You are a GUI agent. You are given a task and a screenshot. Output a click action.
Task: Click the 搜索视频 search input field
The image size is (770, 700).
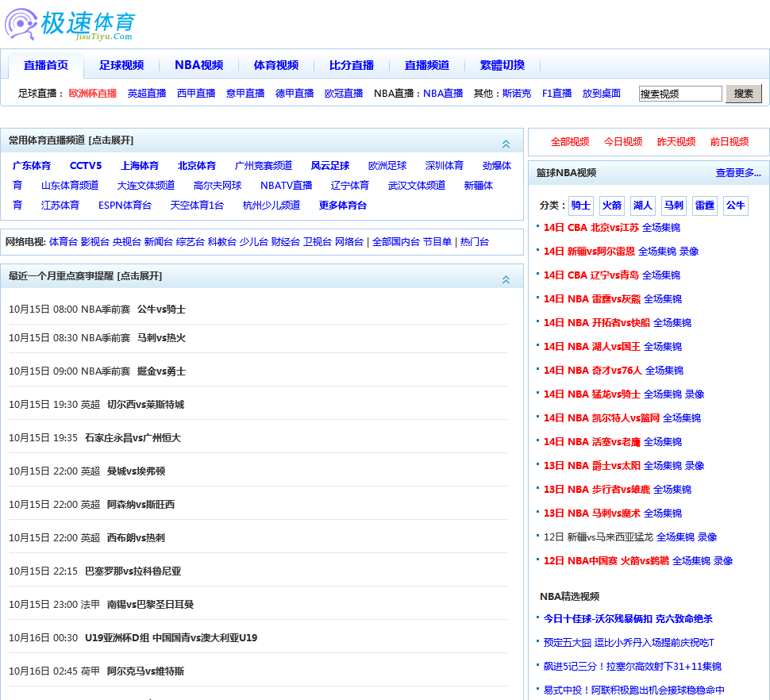[x=680, y=94]
